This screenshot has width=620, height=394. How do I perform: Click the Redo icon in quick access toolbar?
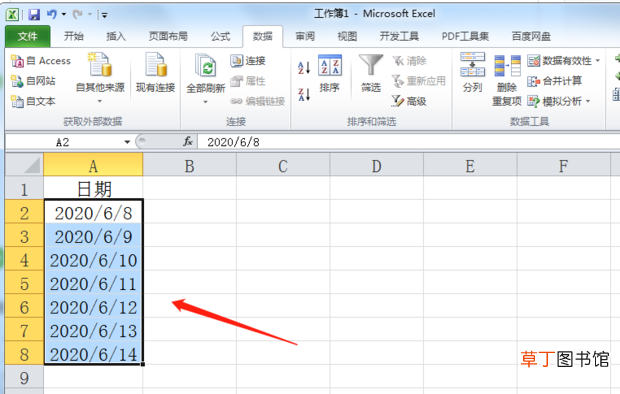78,15
